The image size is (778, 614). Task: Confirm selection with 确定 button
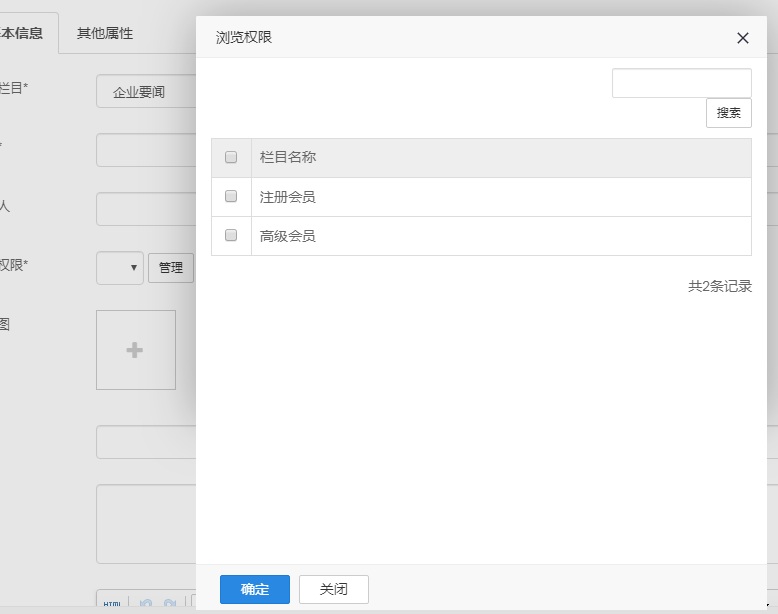tap(255, 589)
